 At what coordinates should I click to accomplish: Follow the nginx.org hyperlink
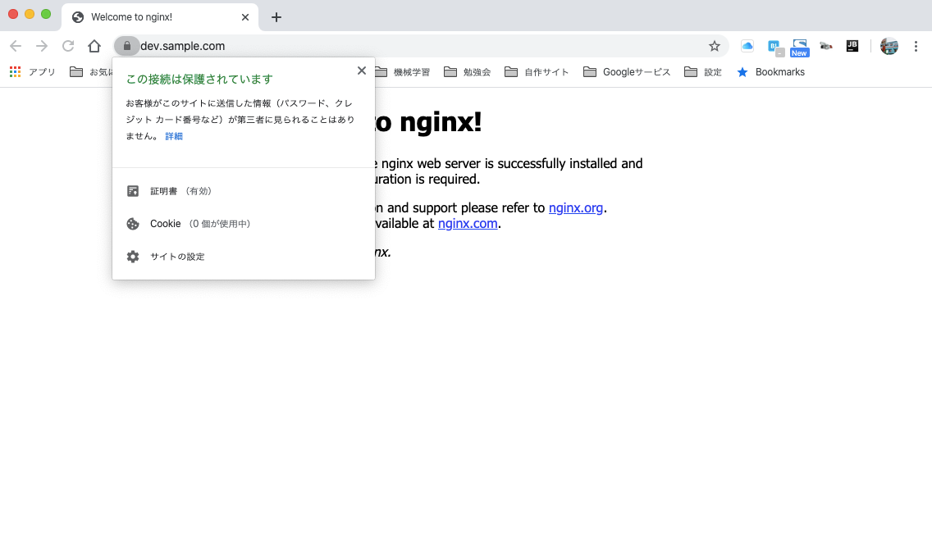[x=576, y=207]
